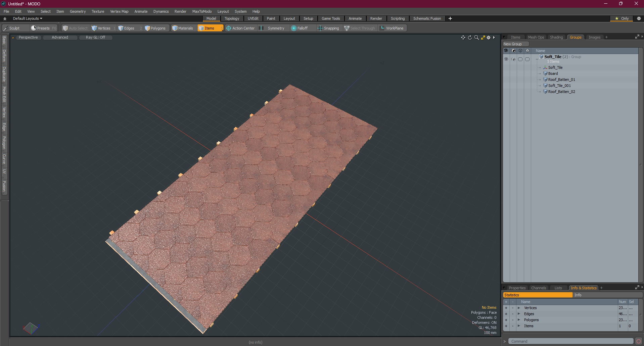Expand the Polygons statistics row
644x346 pixels.
click(519, 320)
